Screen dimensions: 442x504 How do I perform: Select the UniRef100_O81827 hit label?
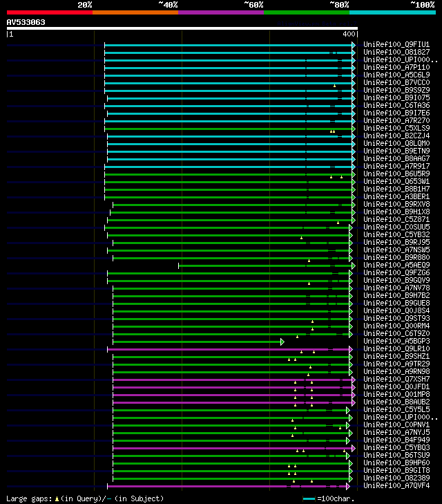[396, 52]
